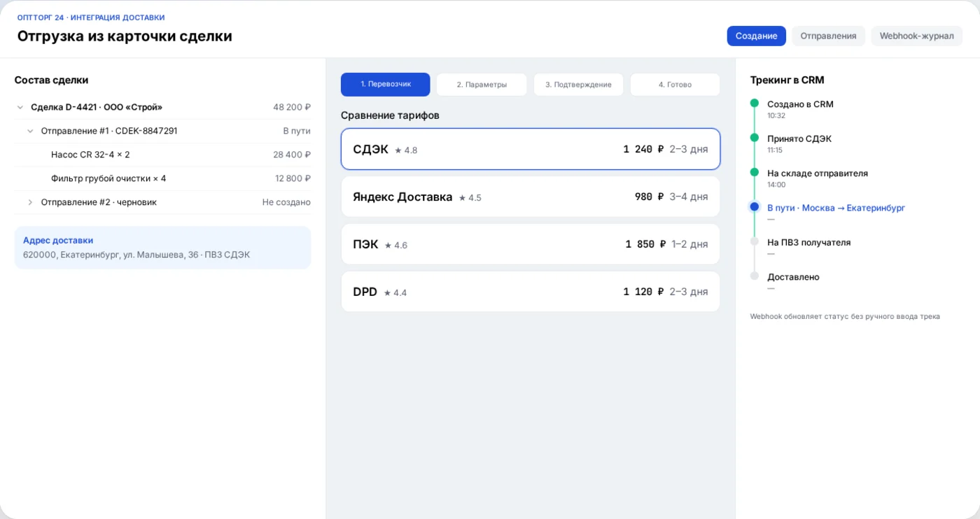Collapse the Отправление #1 chevron
The image size is (980, 519).
30,131
